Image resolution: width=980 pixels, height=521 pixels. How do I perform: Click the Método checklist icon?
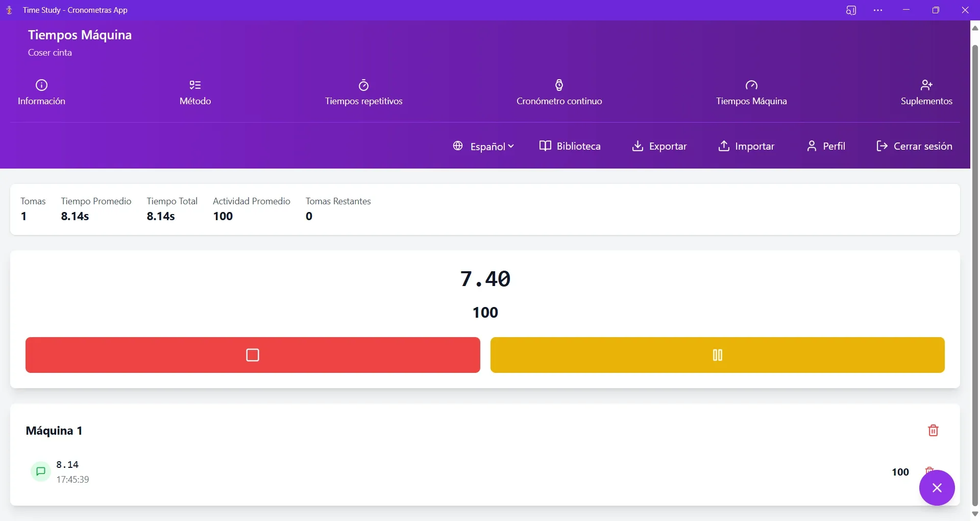(195, 85)
